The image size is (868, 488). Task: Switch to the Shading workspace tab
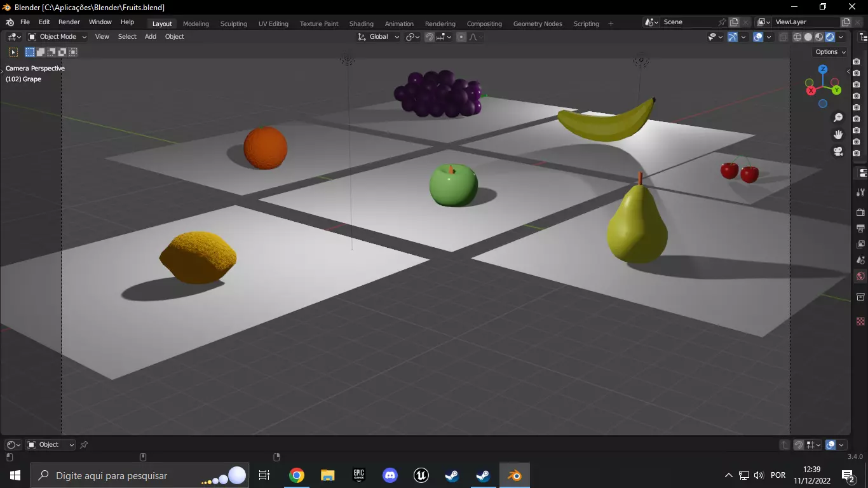[362, 24]
